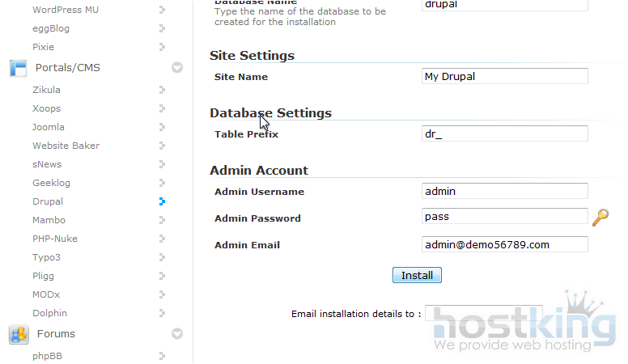Collapse the Forums section chevron
This screenshot has width=628, height=364.
(x=177, y=334)
